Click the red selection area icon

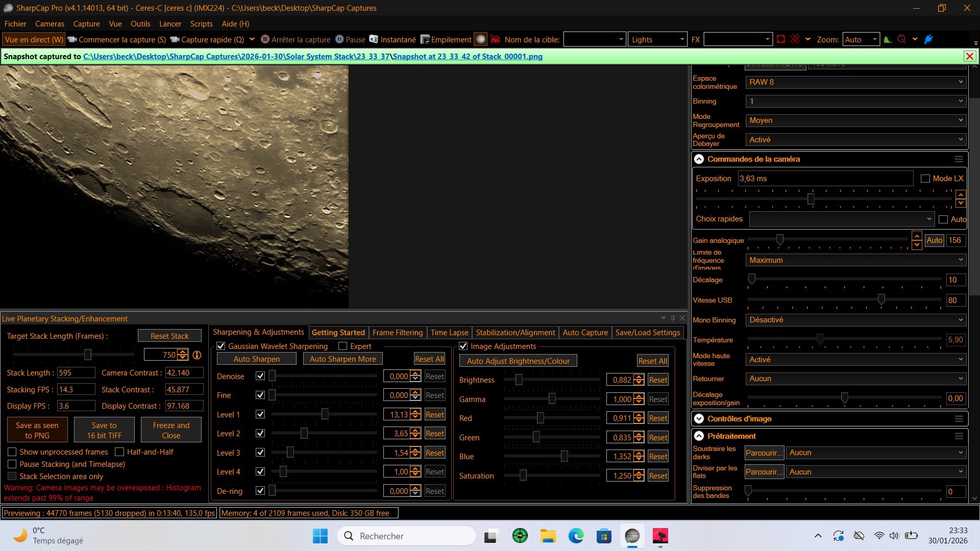coord(780,39)
